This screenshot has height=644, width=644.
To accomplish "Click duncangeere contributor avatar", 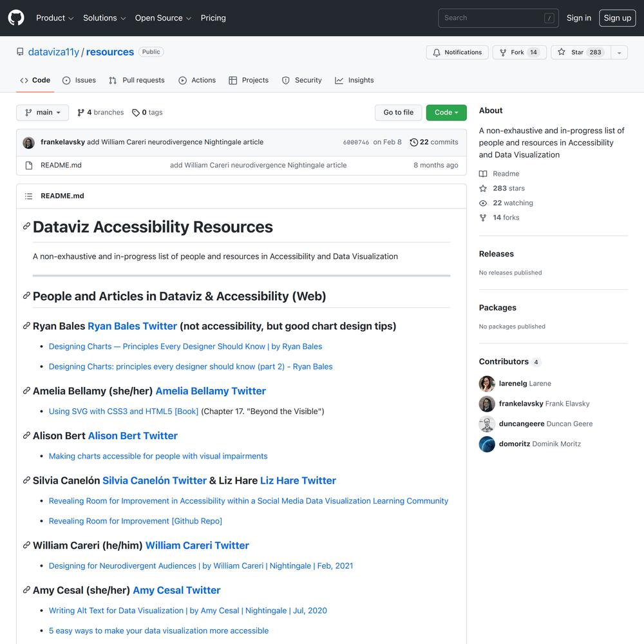I will pos(487,424).
